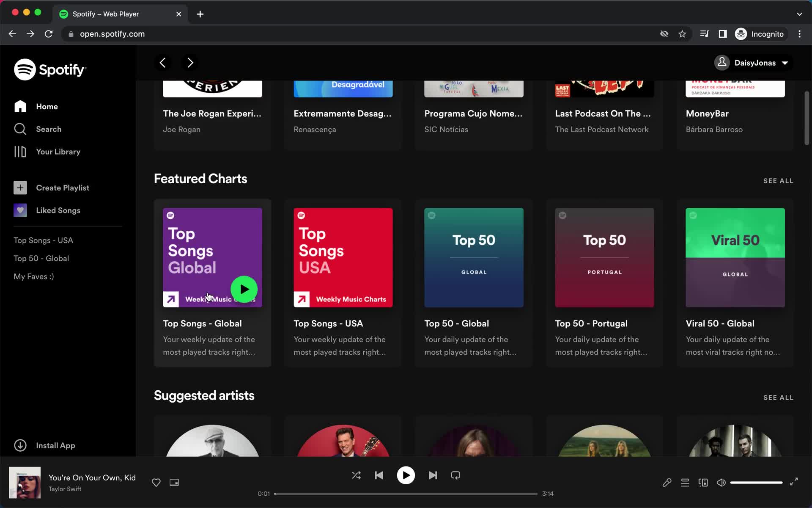
Task: Skip to the previous track
Action: click(x=379, y=475)
